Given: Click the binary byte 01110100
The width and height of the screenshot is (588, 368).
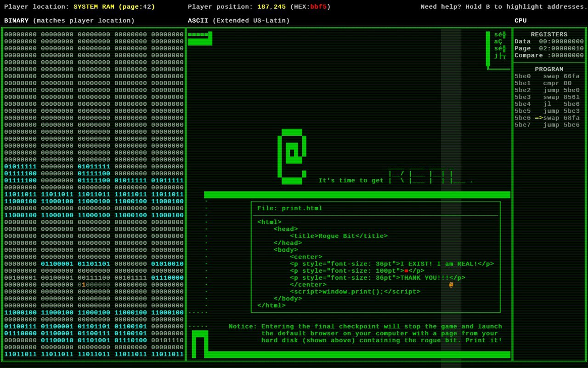Looking at the screenshot, I should tap(130, 340).
